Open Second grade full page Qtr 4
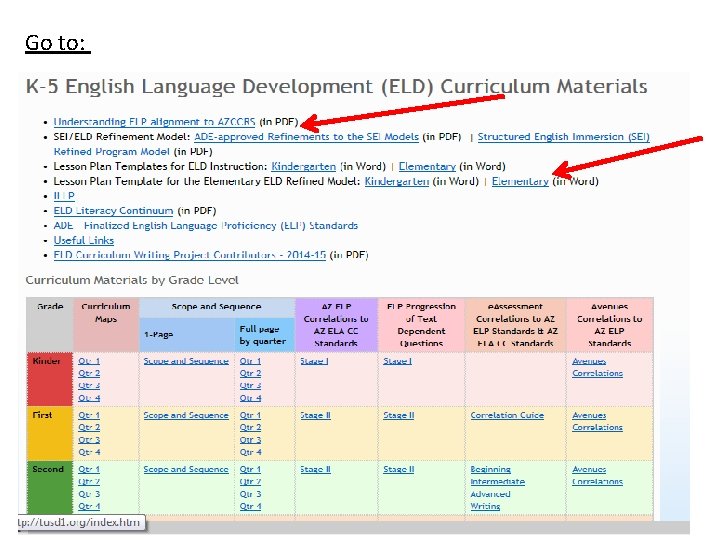720x540 pixels. click(x=250, y=506)
